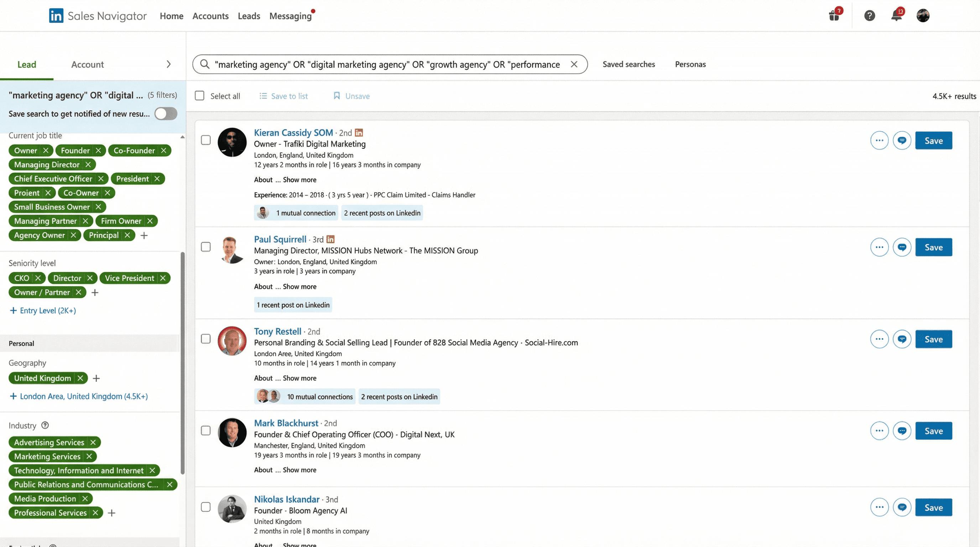Add Entry Level seniority suggestion
Viewport: 980px width, 547px height.
click(43, 311)
